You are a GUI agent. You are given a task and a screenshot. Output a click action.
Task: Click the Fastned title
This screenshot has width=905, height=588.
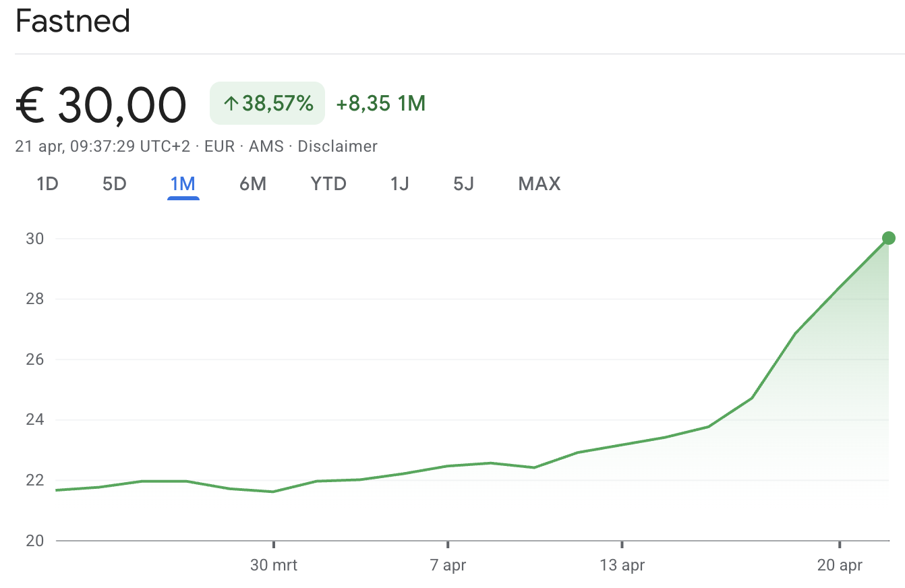tap(73, 22)
